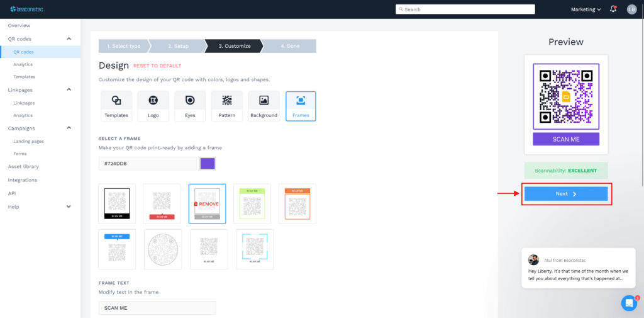The width and height of the screenshot is (644, 318).
Task: Choose the green top-label frame
Action: pos(252,203)
